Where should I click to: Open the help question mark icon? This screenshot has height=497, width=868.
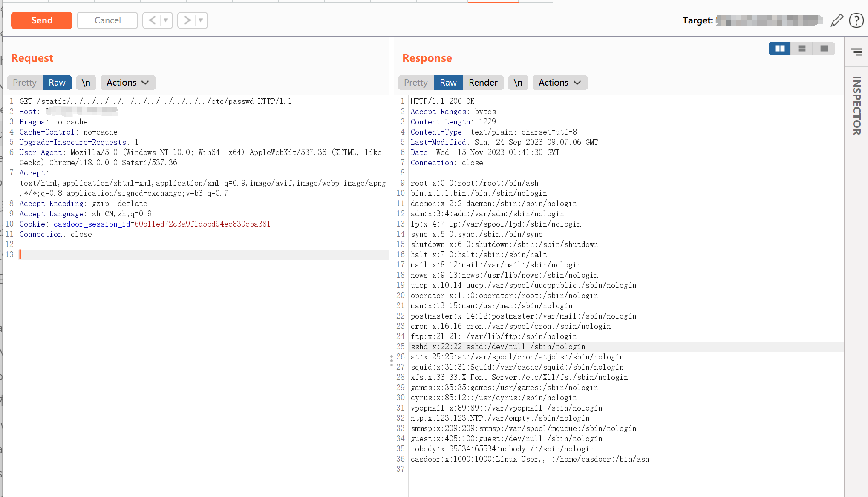[x=856, y=20]
